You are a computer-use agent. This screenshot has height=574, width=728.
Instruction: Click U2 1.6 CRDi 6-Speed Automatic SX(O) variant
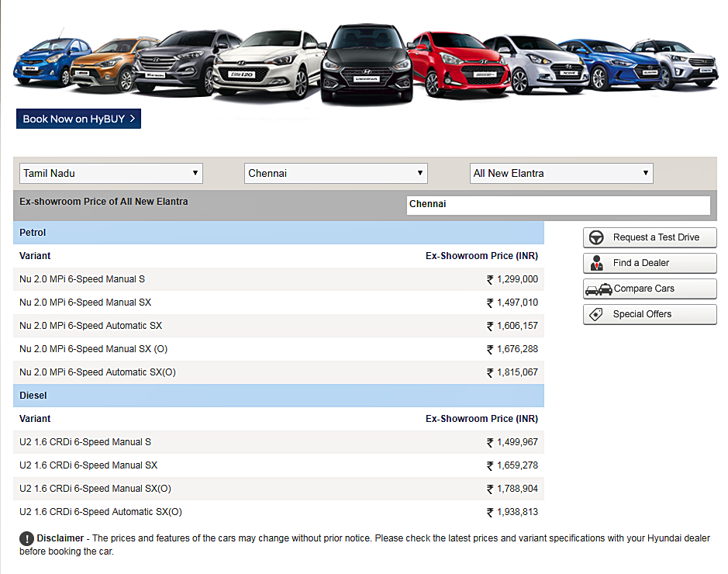point(101,512)
